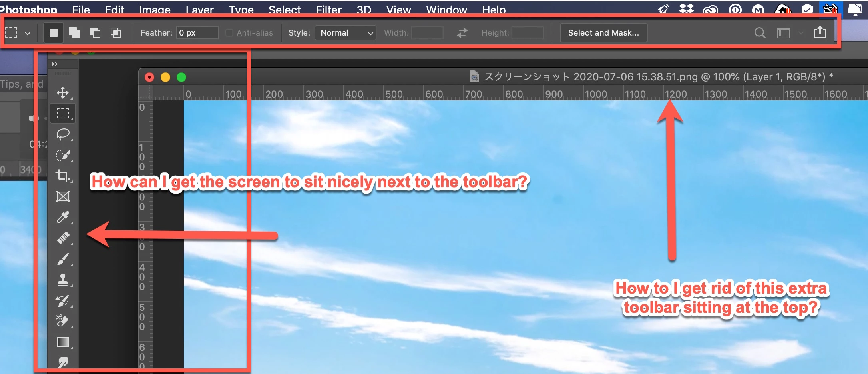The image size is (868, 374).
Task: Select the Eraser tool
Action: [x=63, y=321]
